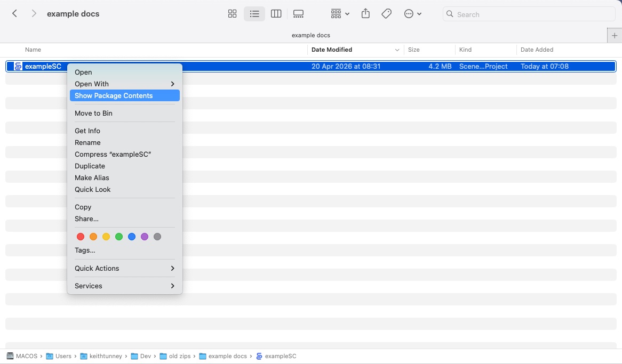Screen dimensions: 622x364
Task: Apply the purple tag color
Action: point(145,237)
